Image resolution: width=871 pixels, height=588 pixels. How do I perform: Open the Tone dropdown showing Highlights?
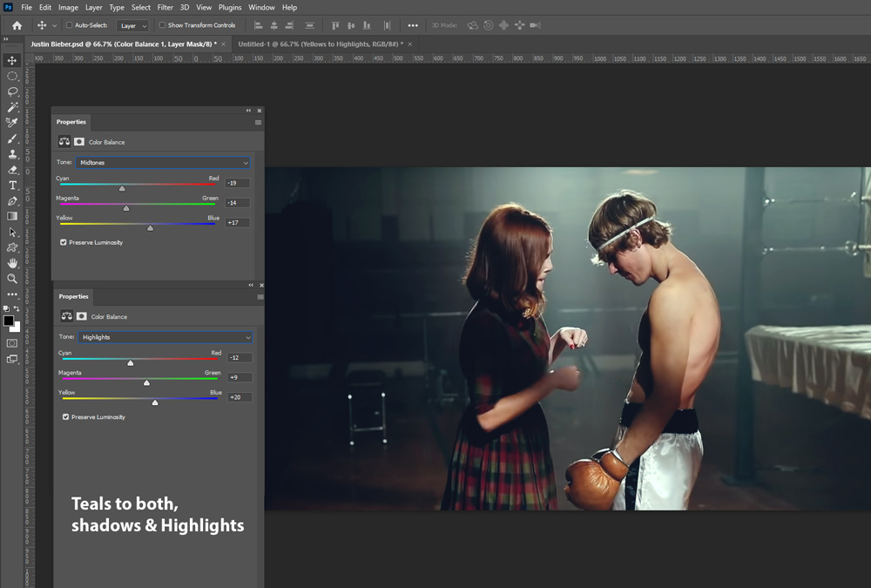[x=165, y=337]
